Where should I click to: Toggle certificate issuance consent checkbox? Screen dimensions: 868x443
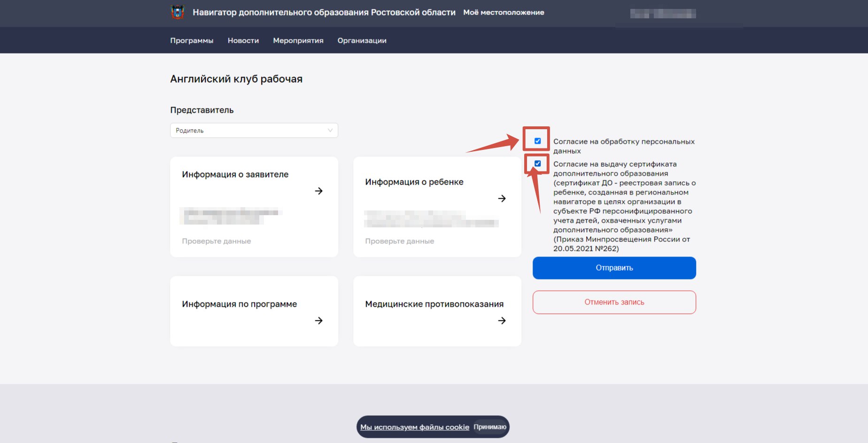[537, 163]
